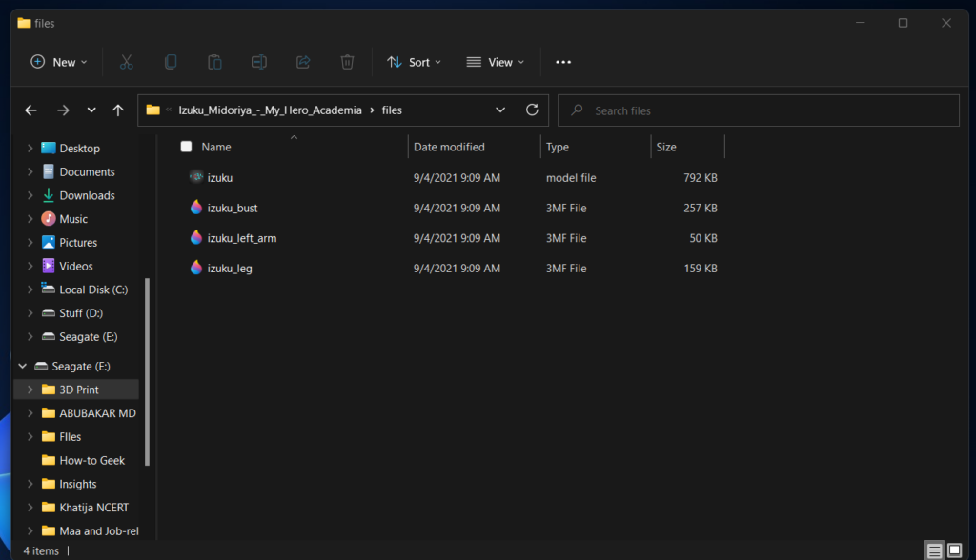Click the Delete trash can icon
The height and width of the screenshot is (560, 976).
[347, 62]
